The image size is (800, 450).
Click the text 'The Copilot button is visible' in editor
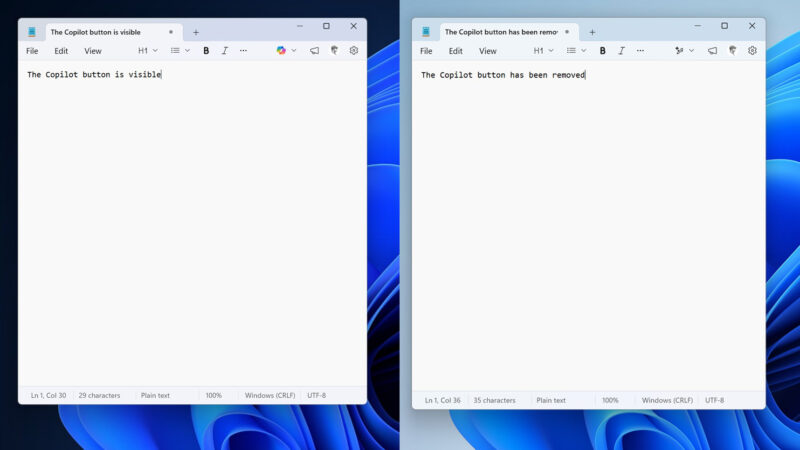pos(94,74)
